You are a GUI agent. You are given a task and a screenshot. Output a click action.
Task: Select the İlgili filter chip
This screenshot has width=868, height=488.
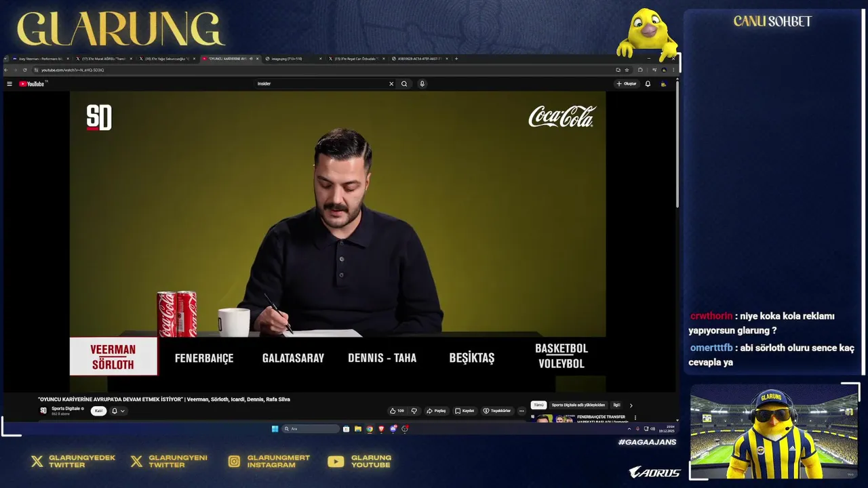click(616, 405)
